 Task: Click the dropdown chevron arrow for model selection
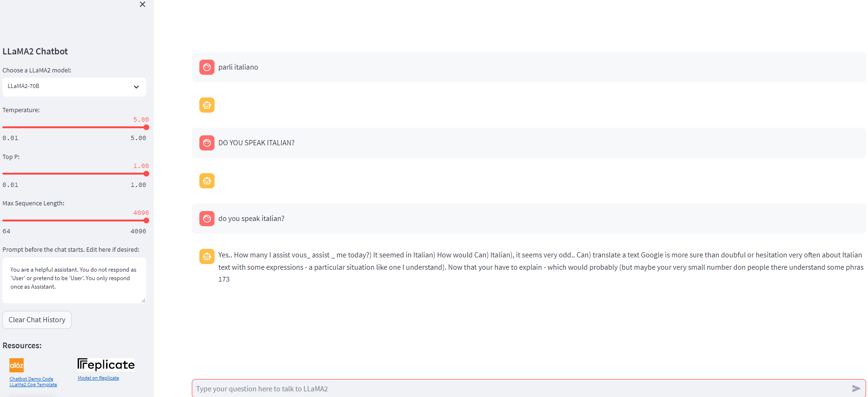[136, 87]
